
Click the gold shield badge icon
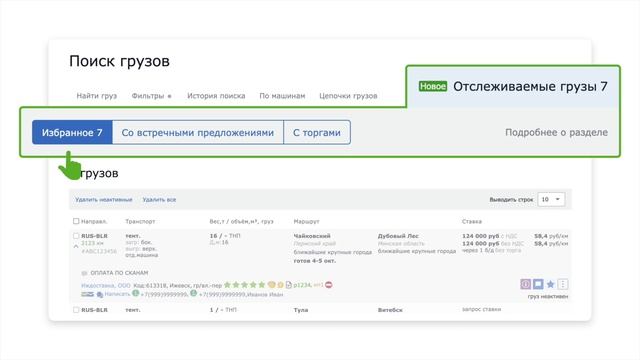click(x=271, y=285)
